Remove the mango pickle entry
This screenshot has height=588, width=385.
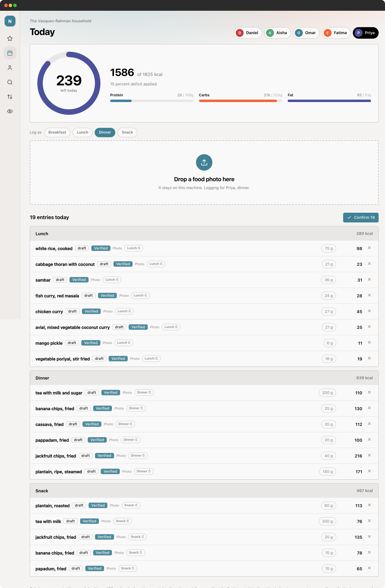click(369, 343)
